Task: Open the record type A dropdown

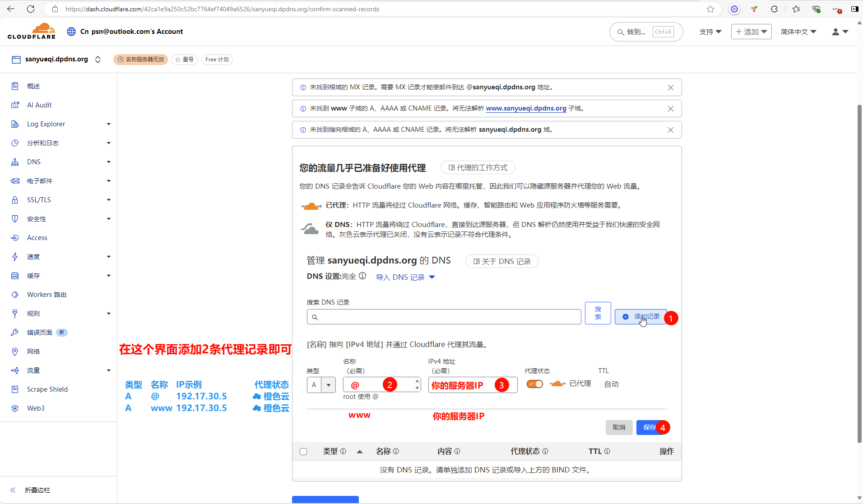Action: click(x=321, y=385)
